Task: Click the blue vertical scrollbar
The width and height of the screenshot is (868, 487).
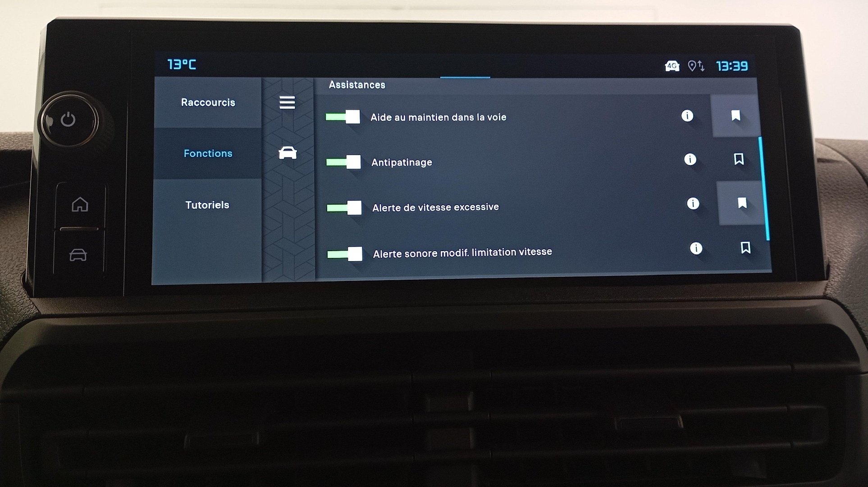Action: (763, 188)
